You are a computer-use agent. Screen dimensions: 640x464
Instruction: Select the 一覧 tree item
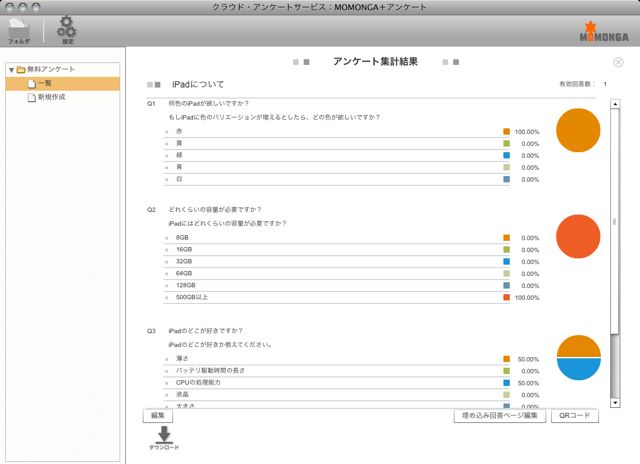pyautogui.click(x=63, y=83)
